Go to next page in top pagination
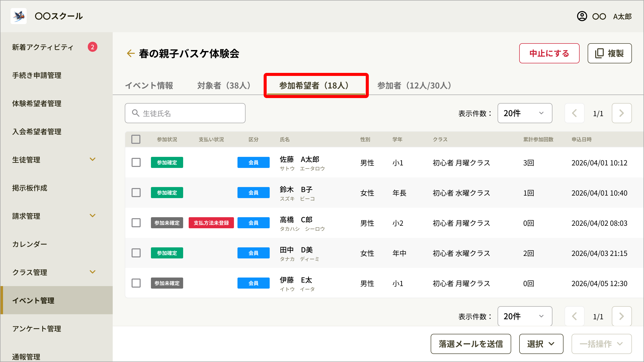 [x=622, y=113]
